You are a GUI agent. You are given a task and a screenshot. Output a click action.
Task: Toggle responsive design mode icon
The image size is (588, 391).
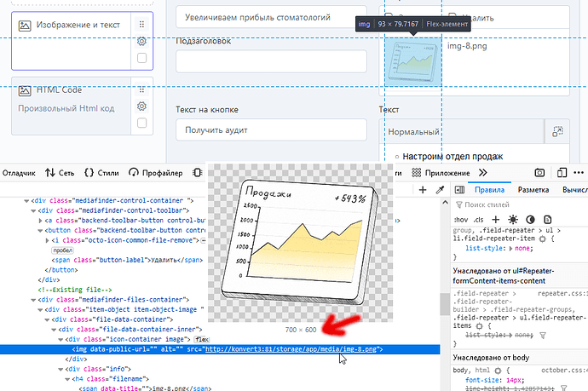pyautogui.click(x=562, y=173)
